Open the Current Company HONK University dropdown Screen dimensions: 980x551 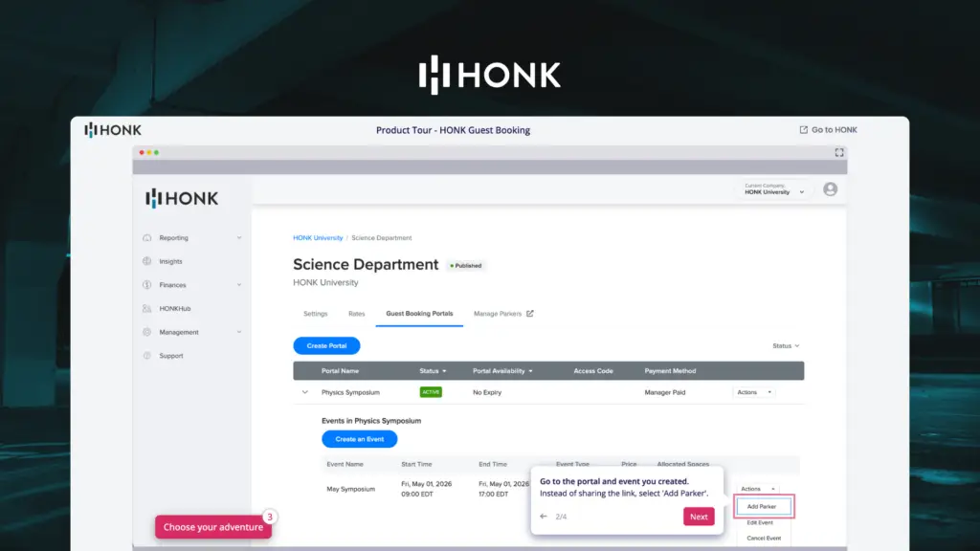(773, 189)
